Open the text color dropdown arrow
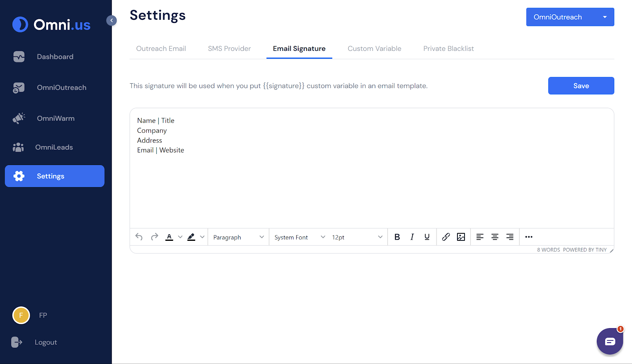The width and height of the screenshot is (632, 364). pyautogui.click(x=180, y=237)
